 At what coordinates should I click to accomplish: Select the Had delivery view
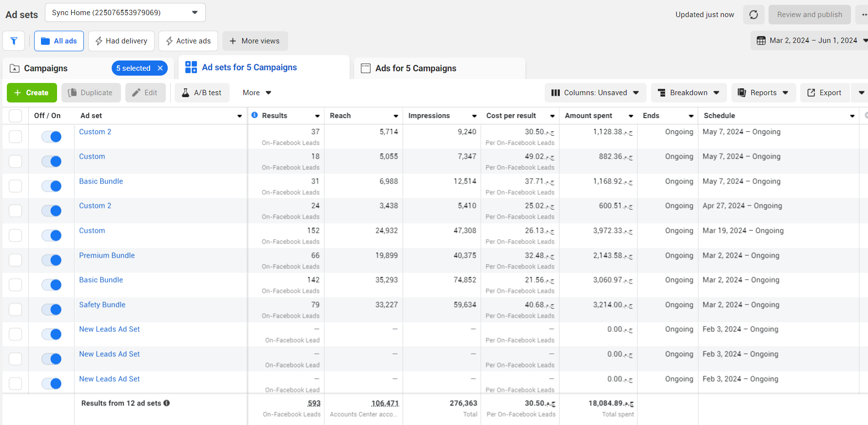click(x=121, y=41)
